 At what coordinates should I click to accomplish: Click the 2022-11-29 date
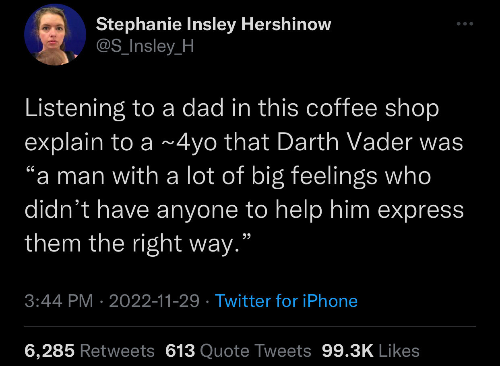(154, 301)
